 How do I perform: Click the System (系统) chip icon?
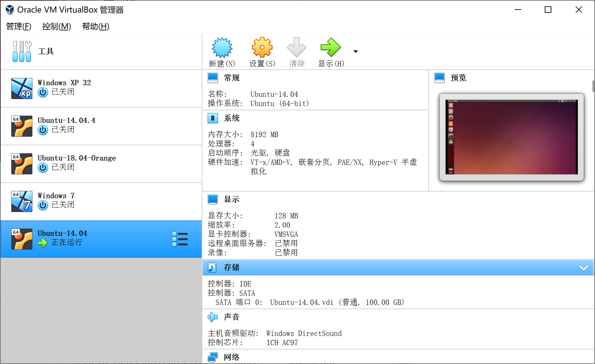pyautogui.click(x=213, y=118)
